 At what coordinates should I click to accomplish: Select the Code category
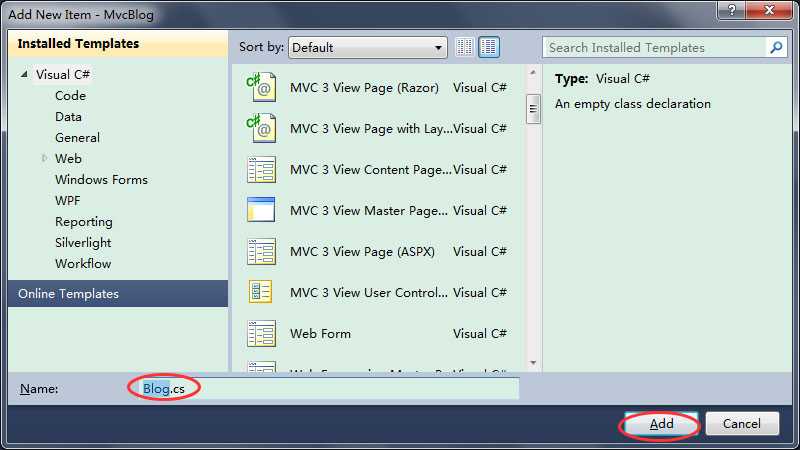click(x=70, y=96)
